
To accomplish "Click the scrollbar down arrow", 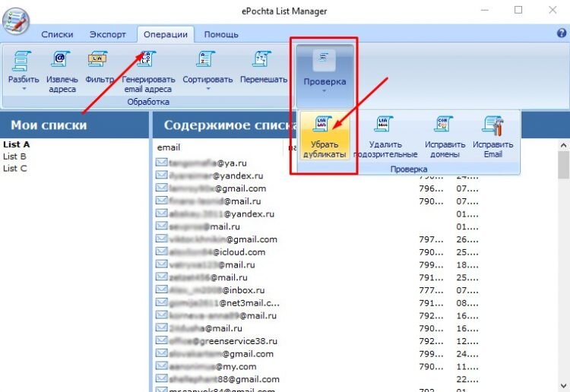I will click(x=563, y=386).
